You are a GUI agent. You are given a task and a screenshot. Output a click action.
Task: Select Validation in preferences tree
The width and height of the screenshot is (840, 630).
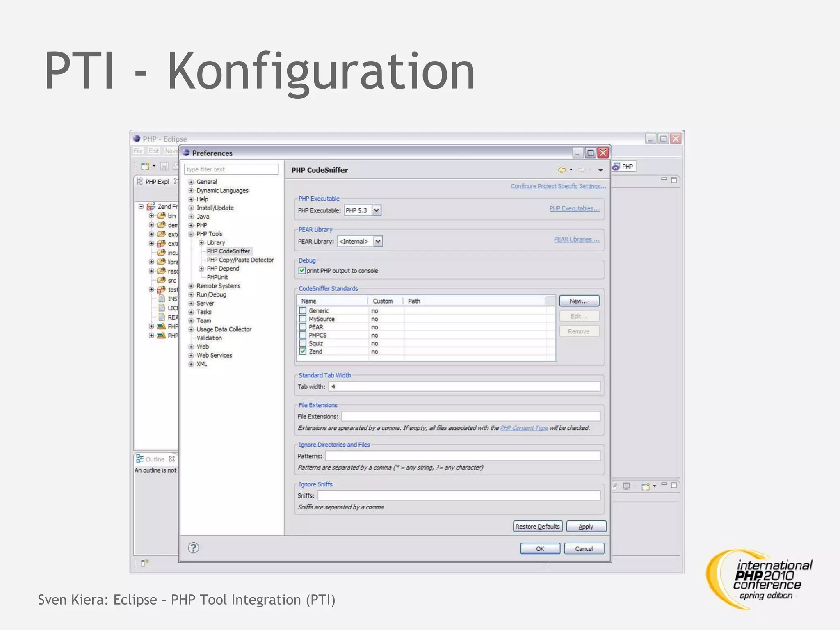[209, 338]
